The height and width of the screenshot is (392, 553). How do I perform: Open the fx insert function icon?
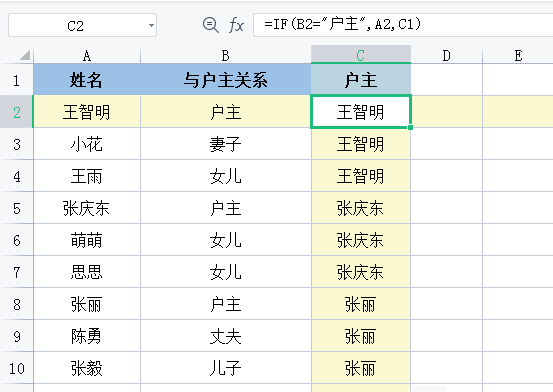point(236,25)
